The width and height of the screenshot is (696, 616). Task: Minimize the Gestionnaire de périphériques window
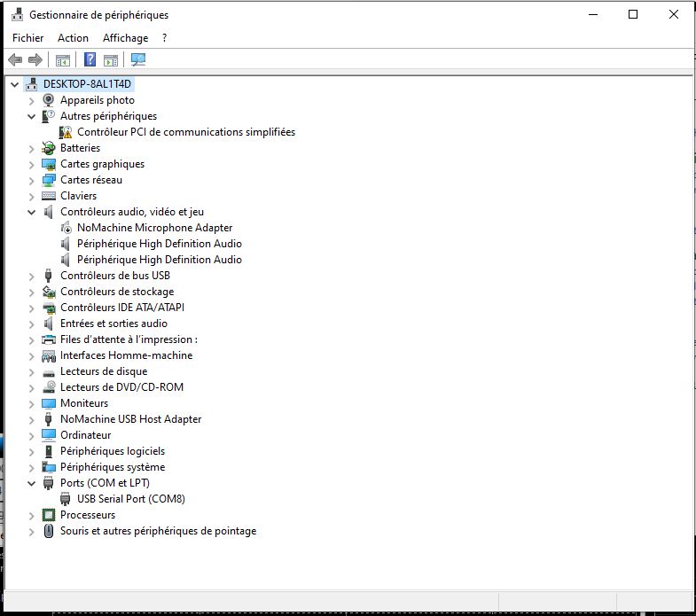pyautogui.click(x=593, y=14)
